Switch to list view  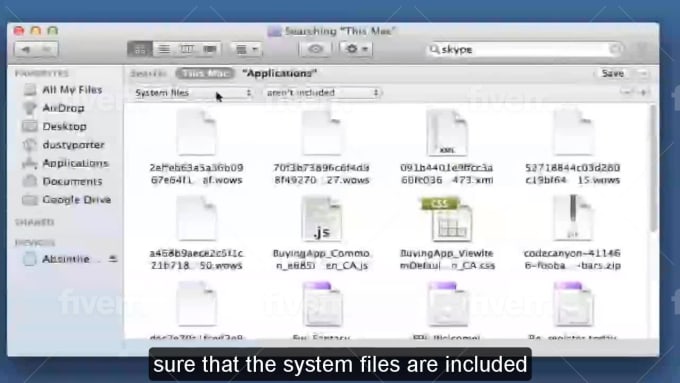coord(164,49)
